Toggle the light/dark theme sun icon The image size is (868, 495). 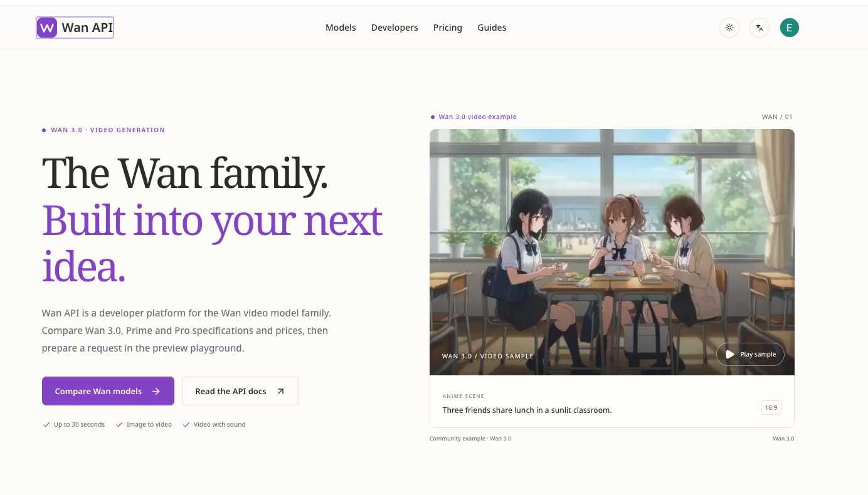(x=729, y=28)
